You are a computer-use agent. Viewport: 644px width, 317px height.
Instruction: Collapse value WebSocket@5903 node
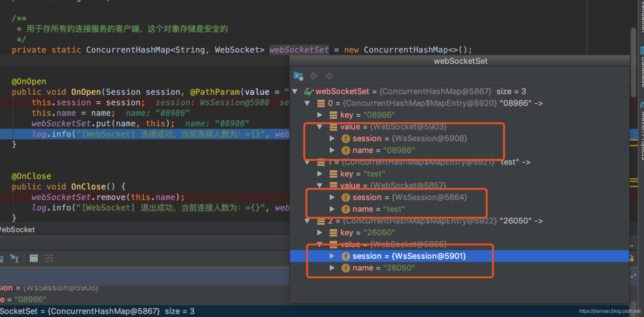coord(320,127)
